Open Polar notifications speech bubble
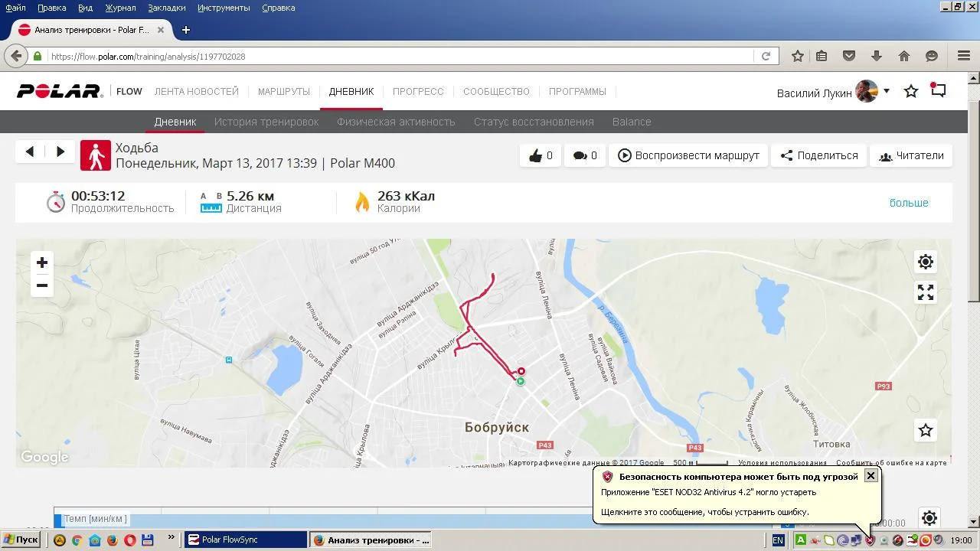This screenshot has height=551, width=980. (x=938, y=90)
